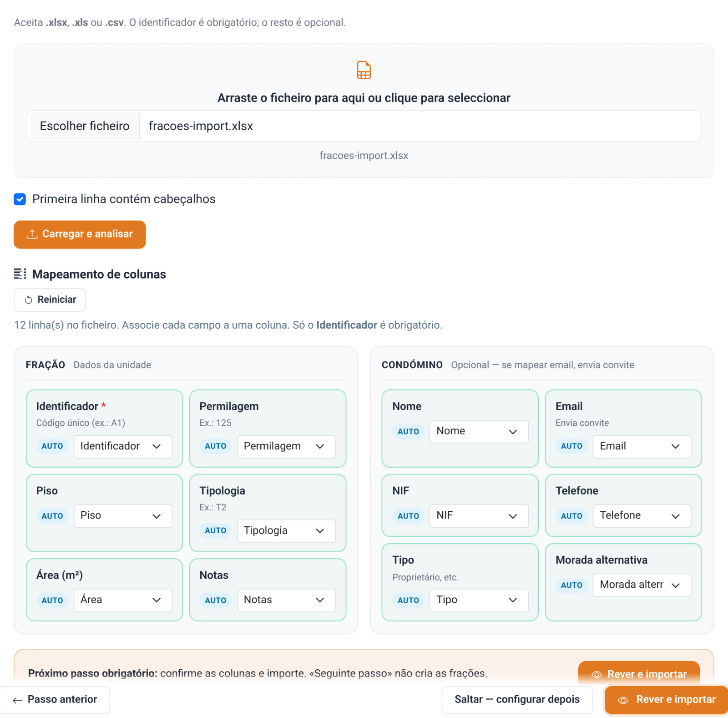728x718 pixels.
Task: Open the NIF column dropdown
Action: pyautogui.click(x=479, y=516)
